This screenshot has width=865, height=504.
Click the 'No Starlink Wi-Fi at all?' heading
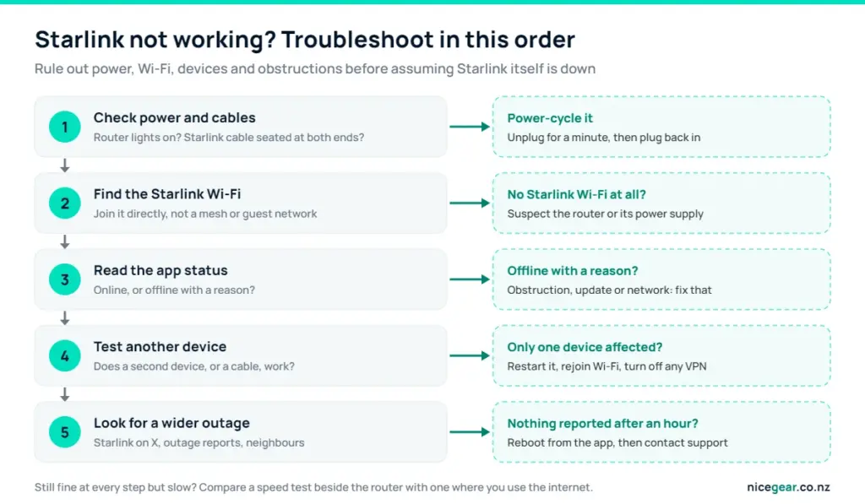tap(576, 194)
